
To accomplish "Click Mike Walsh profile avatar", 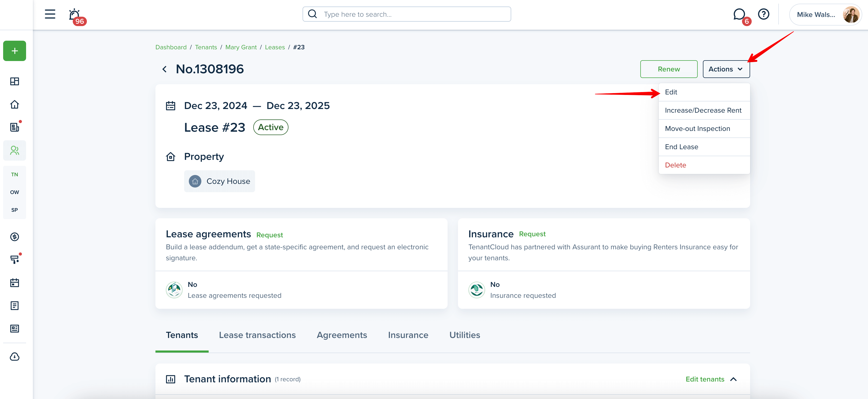I will [851, 15].
